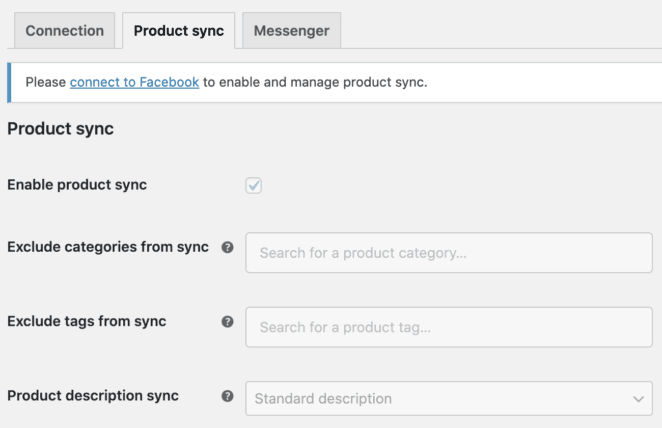The width and height of the screenshot is (662, 428).
Task: Click the word Please in the notice banner
Action: point(45,82)
